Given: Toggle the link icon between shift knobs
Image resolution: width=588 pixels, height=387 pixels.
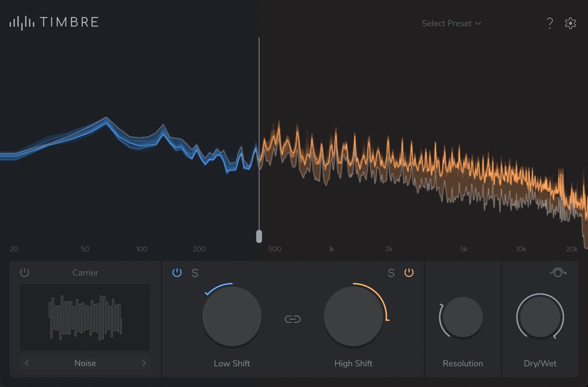Looking at the screenshot, I should [x=293, y=319].
